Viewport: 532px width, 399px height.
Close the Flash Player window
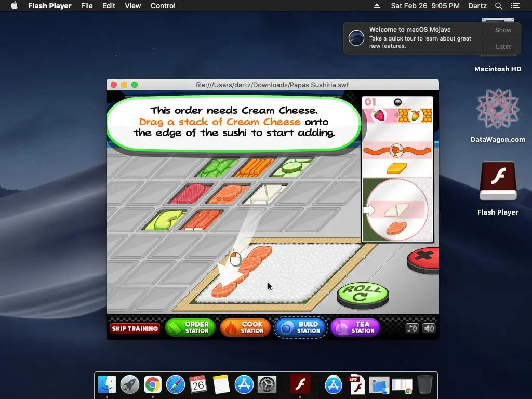tap(114, 85)
